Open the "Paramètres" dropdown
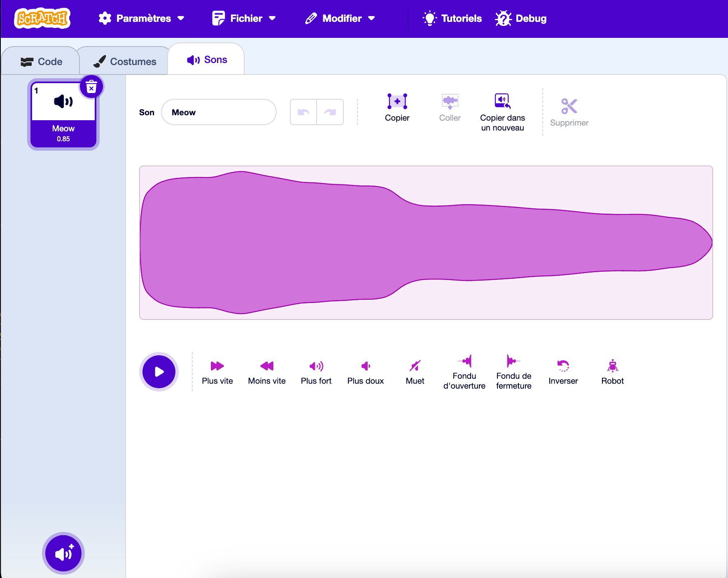The image size is (728, 578). pos(142,18)
